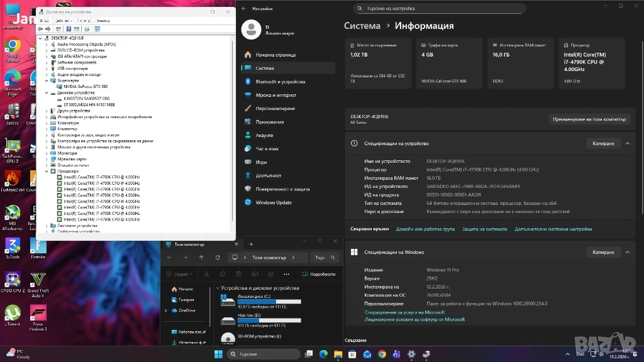Click Защита на системата link
644x362 pixels.
[484, 229]
